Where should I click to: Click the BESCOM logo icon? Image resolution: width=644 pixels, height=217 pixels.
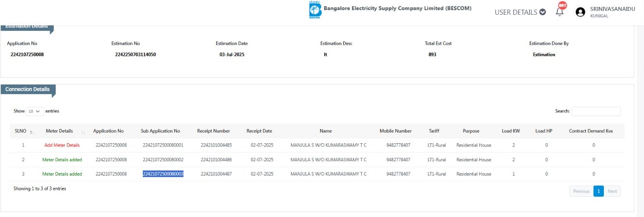coord(316,11)
